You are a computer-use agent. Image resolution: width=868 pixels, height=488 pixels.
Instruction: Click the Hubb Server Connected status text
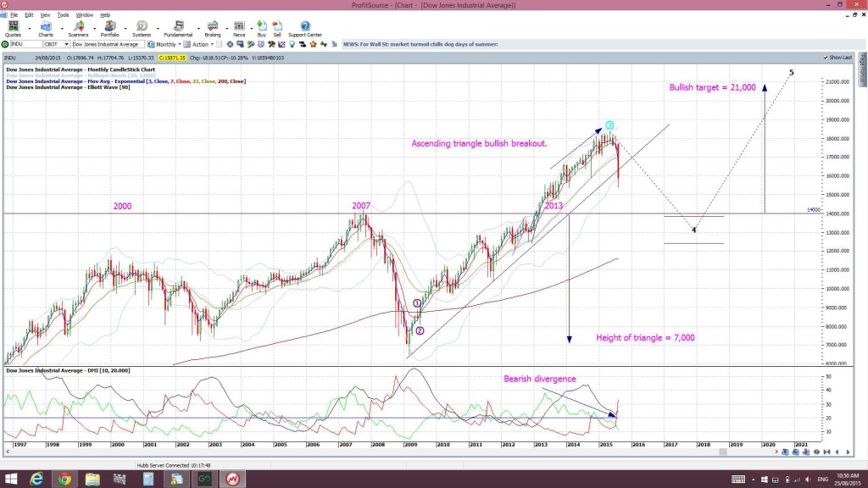[173, 465]
